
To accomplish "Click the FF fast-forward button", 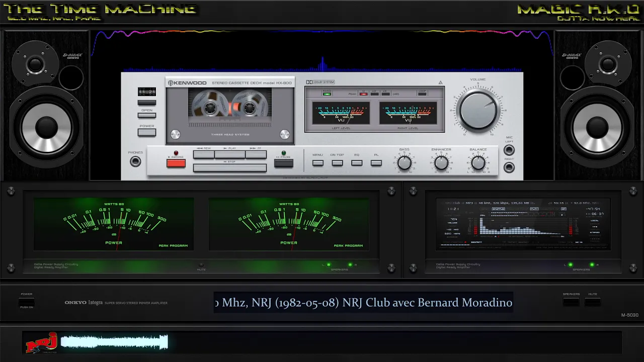I will point(256,154).
